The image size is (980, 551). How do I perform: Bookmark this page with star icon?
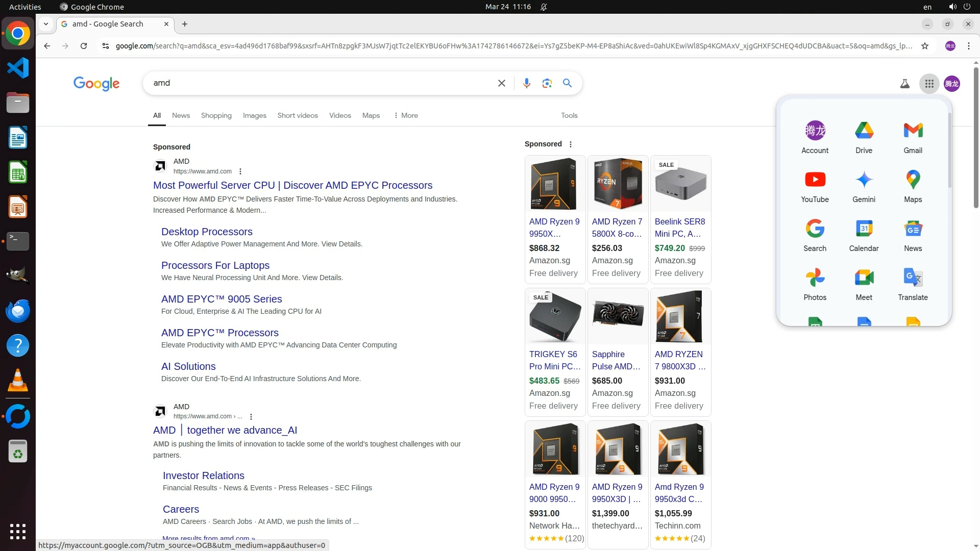[924, 46]
